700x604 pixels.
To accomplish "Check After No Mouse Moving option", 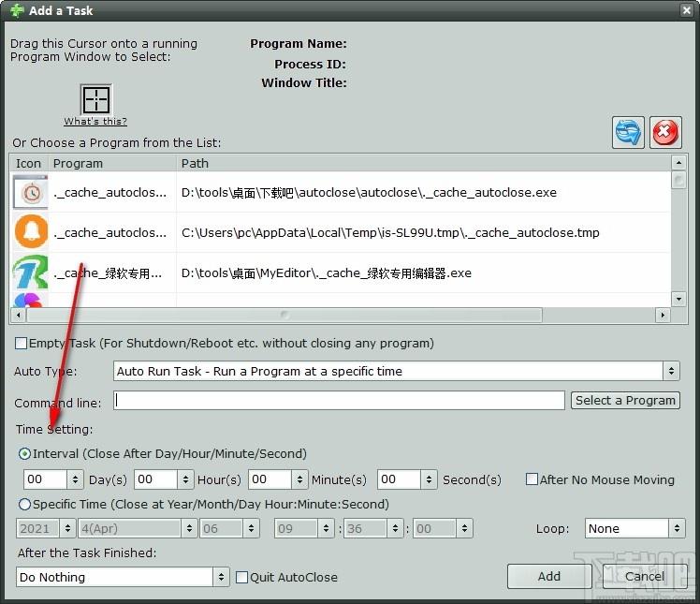I will tap(532, 479).
